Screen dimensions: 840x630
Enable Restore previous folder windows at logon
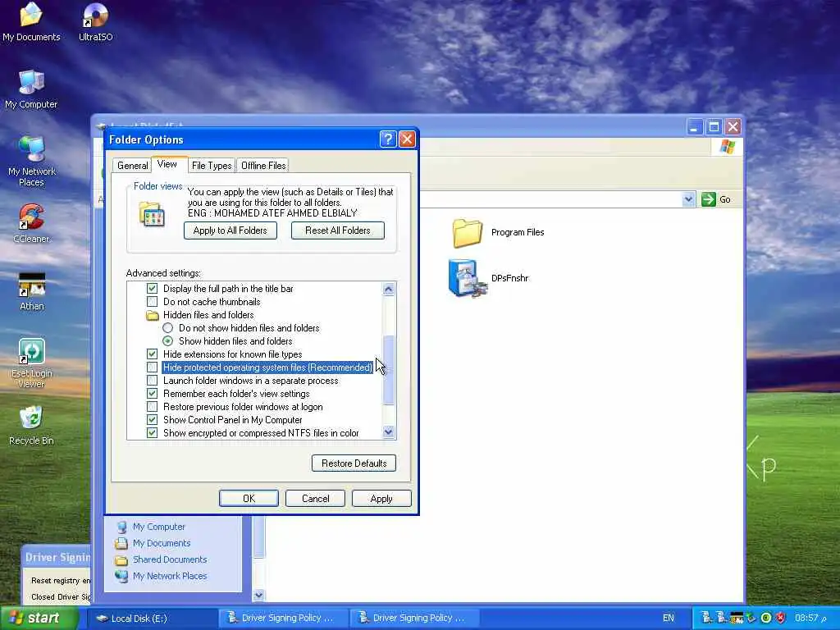(x=152, y=407)
